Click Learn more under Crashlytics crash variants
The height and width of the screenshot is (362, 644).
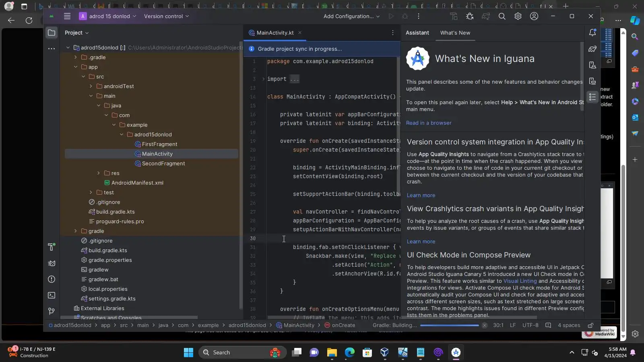tap(421, 242)
